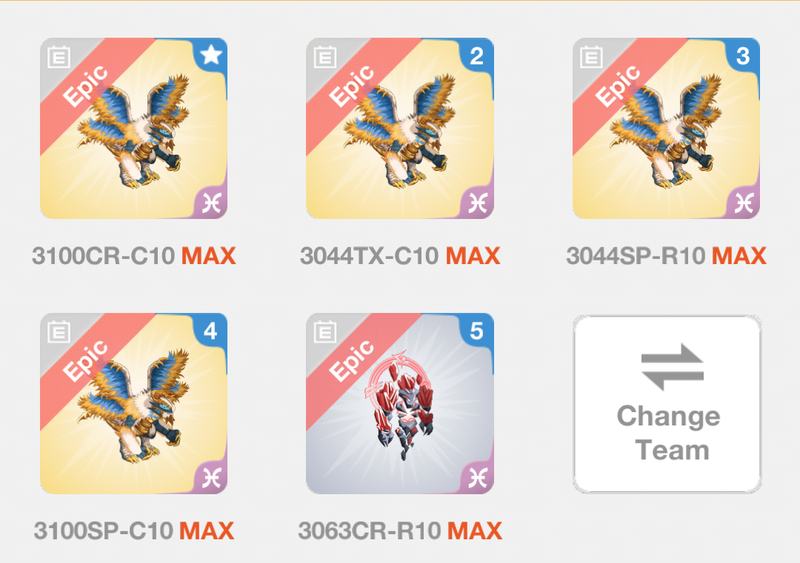The image size is (800, 563).
Task: Click Pisces symbol on card number 3
Action: [x=743, y=204]
